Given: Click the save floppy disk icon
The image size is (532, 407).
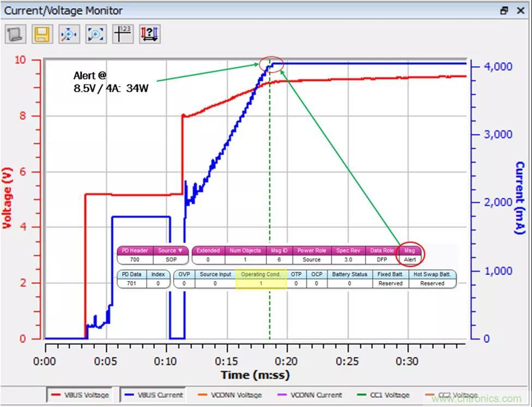Looking at the screenshot, I should pyautogui.click(x=42, y=34).
